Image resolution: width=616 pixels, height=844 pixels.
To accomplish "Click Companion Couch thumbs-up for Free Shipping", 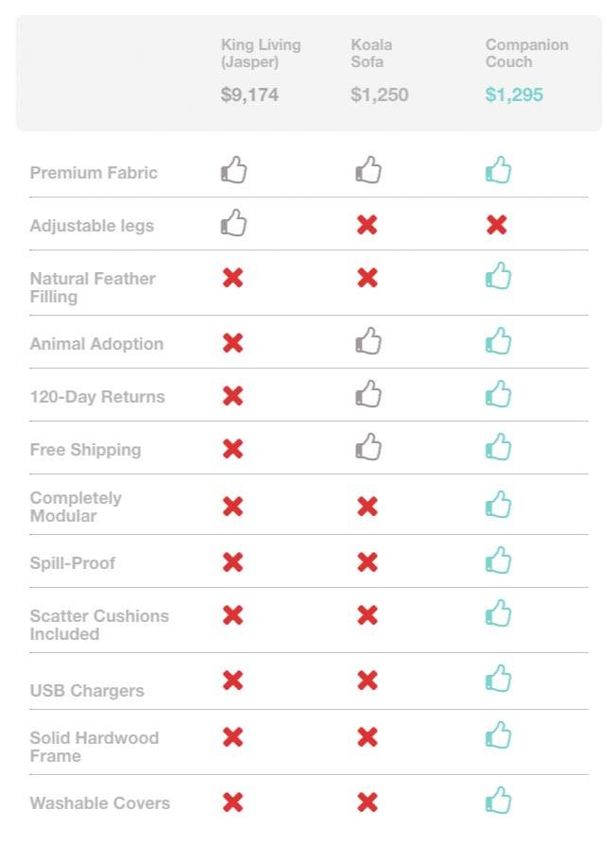I will [498, 447].
